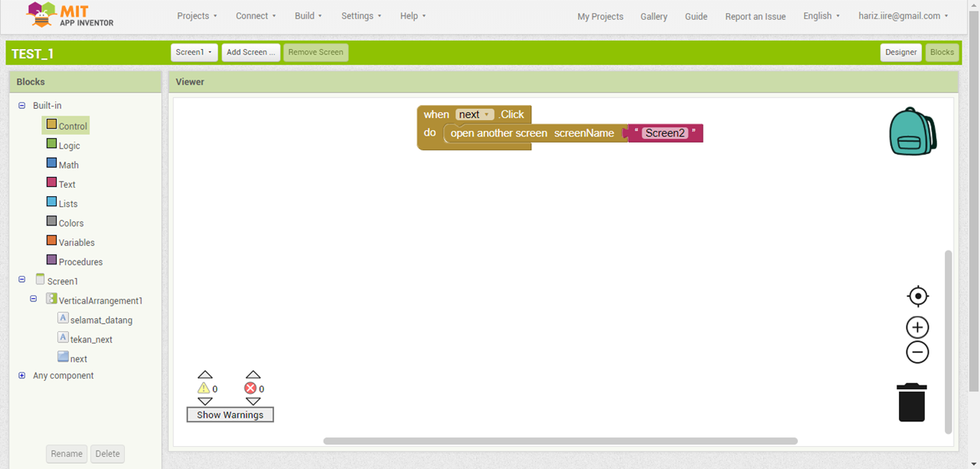This screenshot has height=469, width=980.
Task: Expand the Any component section
Action: click(21, 376)
